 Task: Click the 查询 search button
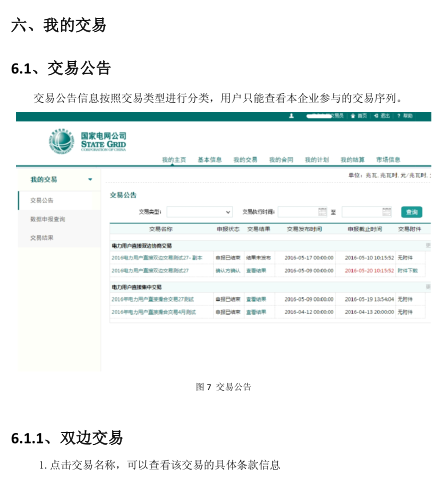[x=412, y=212]
